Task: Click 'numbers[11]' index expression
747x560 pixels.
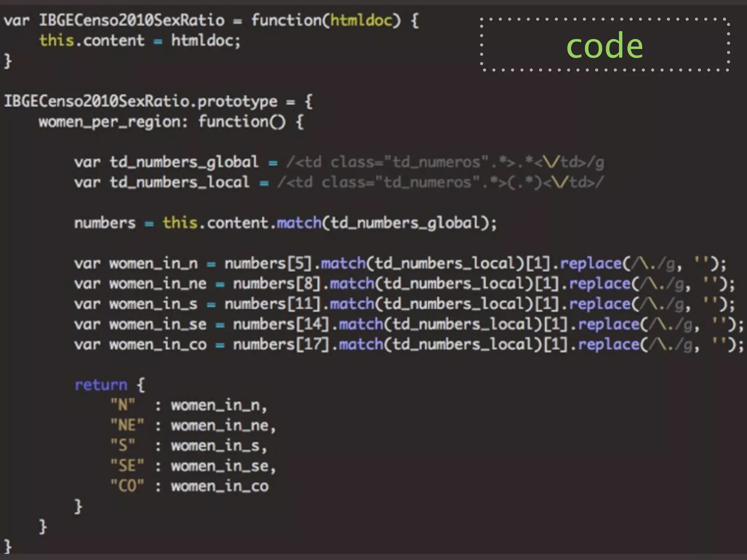Action: [273, 304]
